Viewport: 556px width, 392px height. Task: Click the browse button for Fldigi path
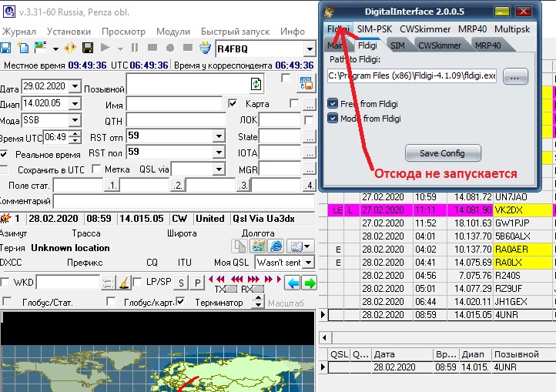(515, 75)
